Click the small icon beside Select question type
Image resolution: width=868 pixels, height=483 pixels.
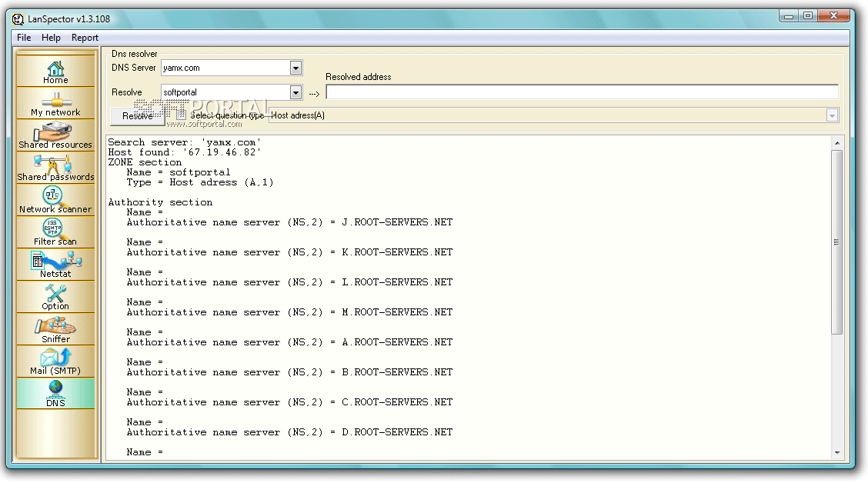coord(181,115)
